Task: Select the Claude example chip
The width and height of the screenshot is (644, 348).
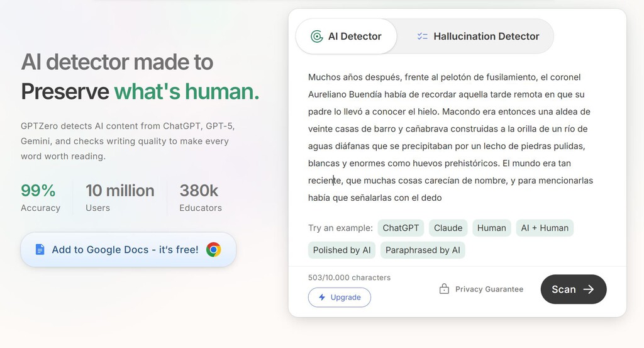Action: pos(448,228)
